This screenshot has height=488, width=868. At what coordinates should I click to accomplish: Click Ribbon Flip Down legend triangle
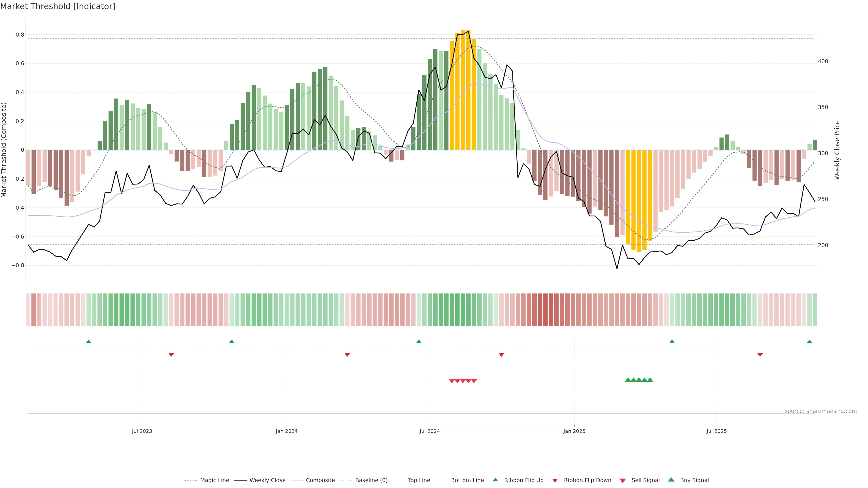555,481
